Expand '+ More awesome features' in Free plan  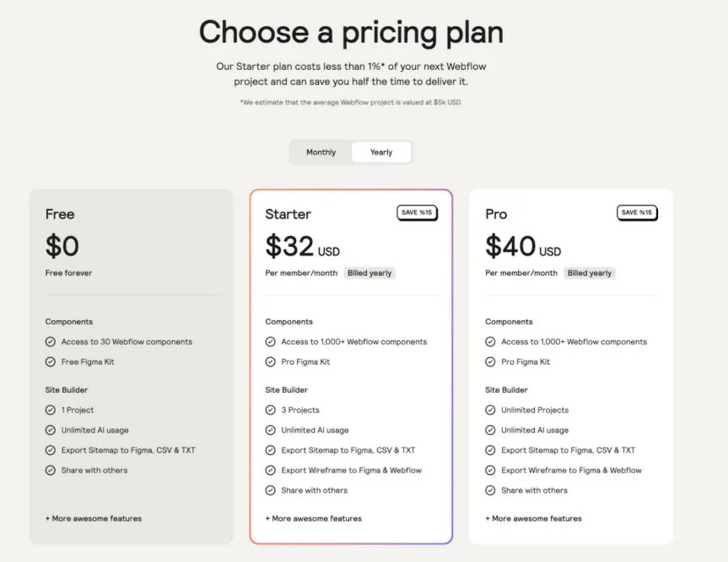94,519
